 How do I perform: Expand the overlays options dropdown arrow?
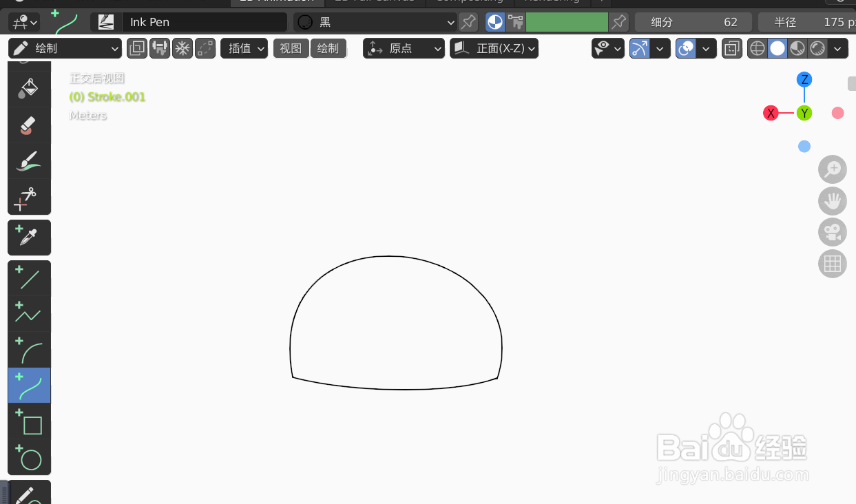click(x=707, y=48)
